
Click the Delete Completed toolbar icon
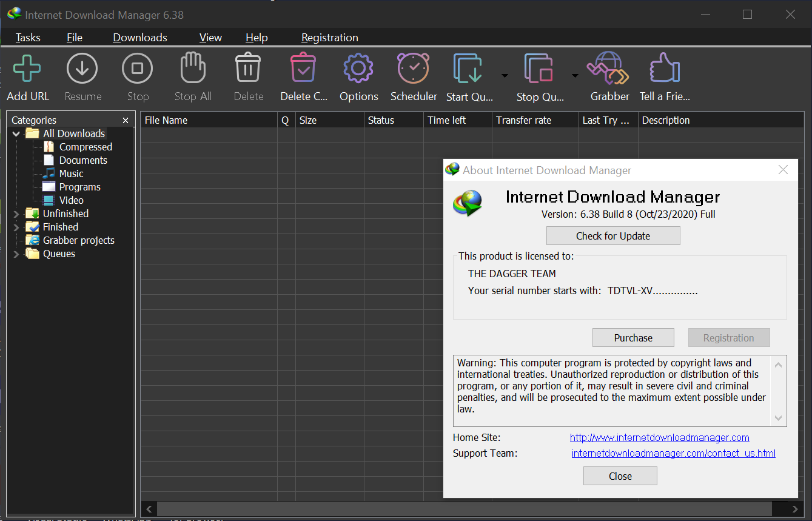(303, 68)
